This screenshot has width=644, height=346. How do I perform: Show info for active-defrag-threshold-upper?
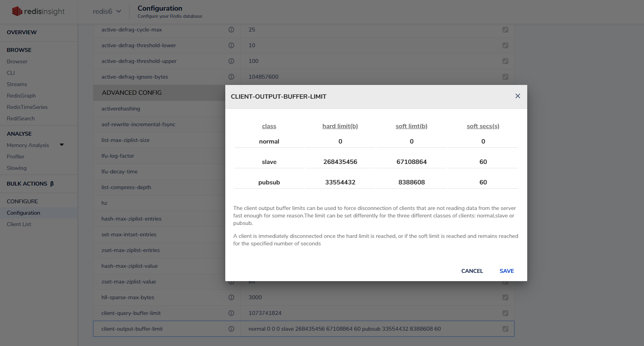tap(231, 61)
